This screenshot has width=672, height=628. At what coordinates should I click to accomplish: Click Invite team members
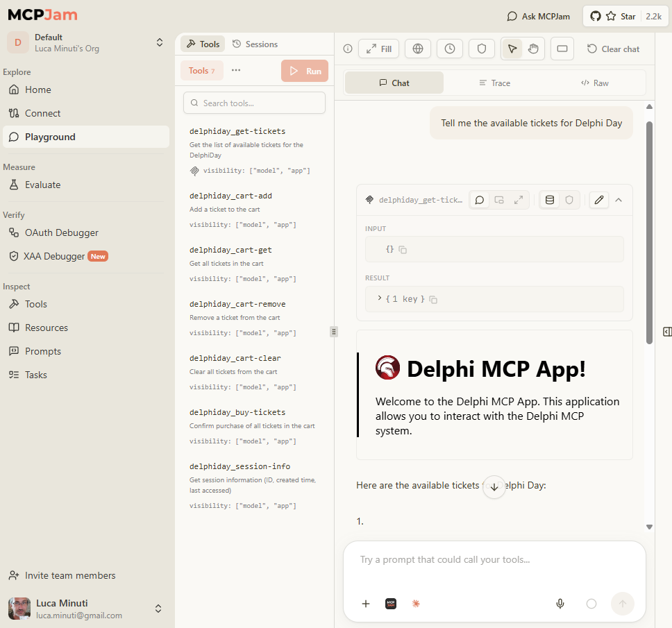point(86,575)
